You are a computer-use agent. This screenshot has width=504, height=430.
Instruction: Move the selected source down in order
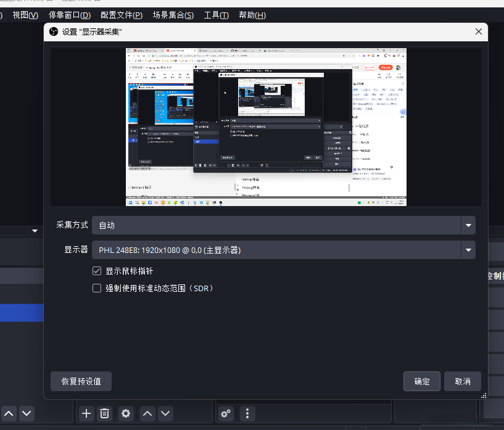(x=165, y=413)
